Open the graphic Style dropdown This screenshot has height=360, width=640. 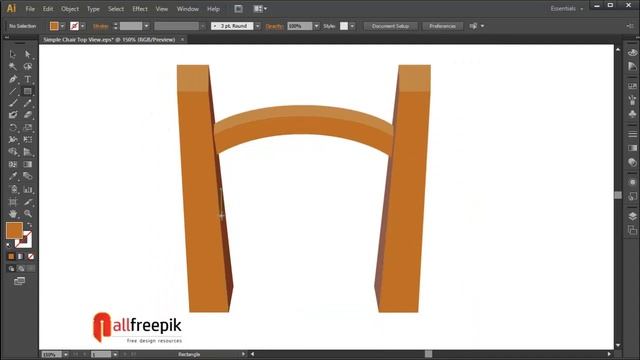point(352,26)
